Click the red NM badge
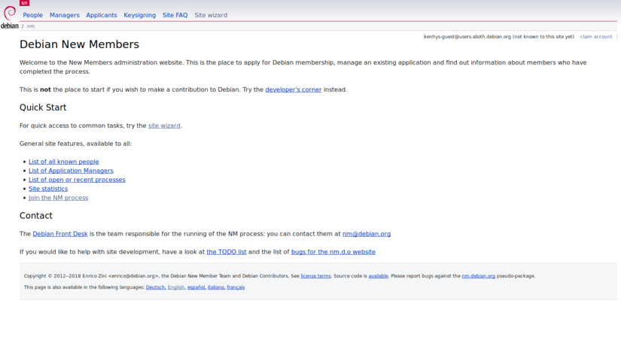This screenshot has width=621, height=364. point(25,3)
